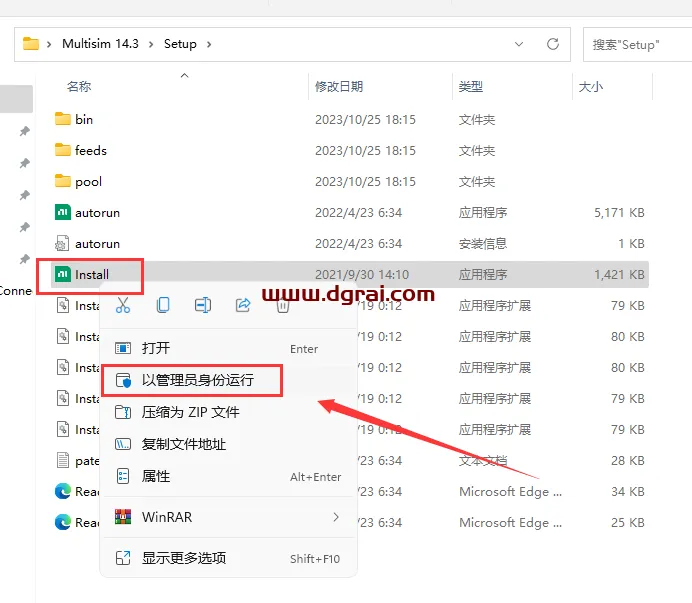
Task: Select 复制文件地址 menu entry
Action: tap(228, 444)
